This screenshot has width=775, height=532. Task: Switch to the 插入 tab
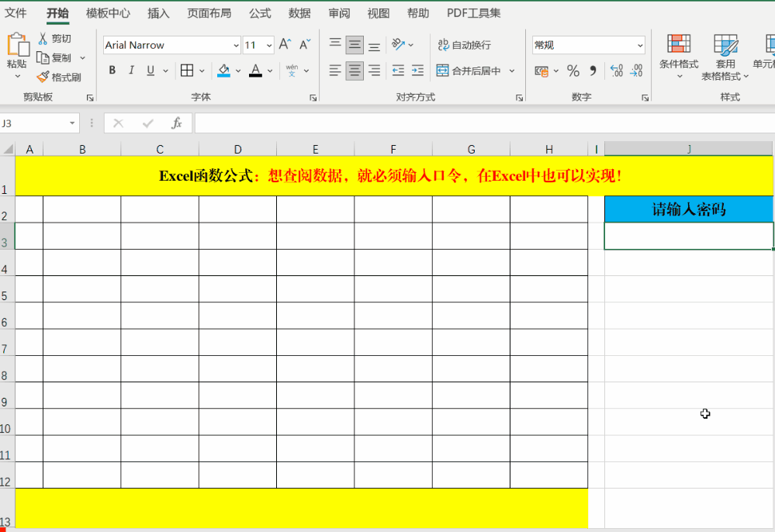(x=159, y=13)
